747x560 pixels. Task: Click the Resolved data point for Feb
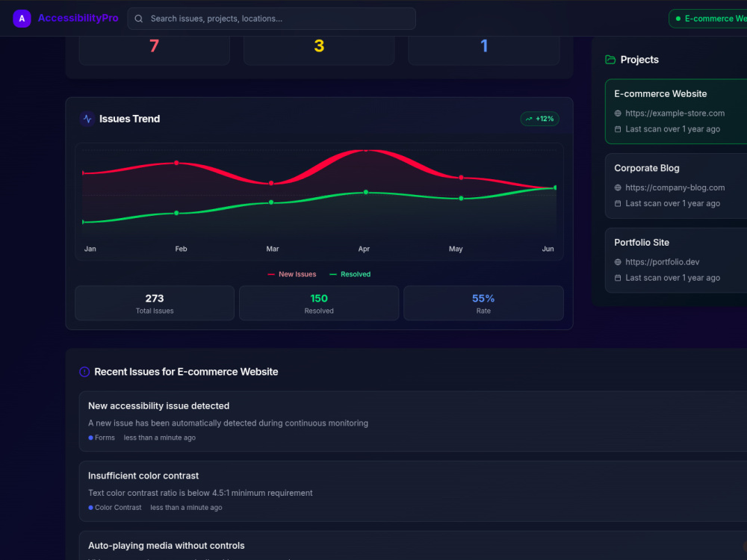tap(177, 213)
